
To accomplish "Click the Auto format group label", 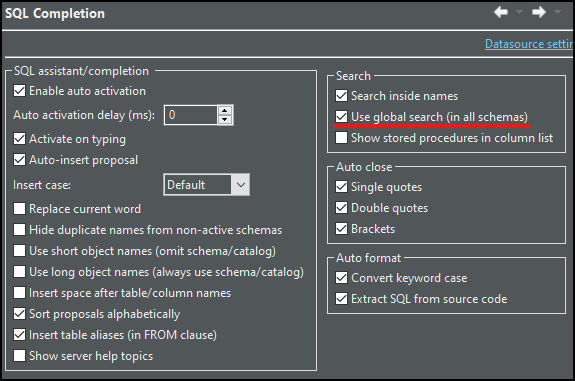I will (369, 258).
